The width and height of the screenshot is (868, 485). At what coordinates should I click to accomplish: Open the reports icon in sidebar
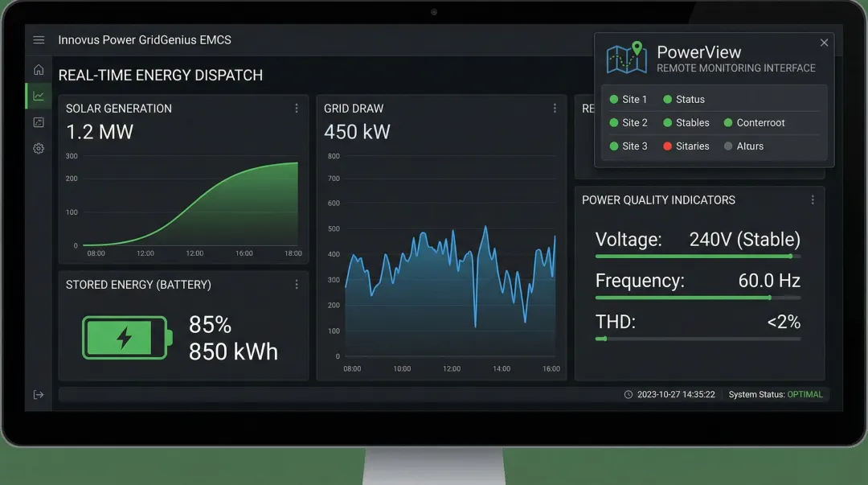click(39, 122)
